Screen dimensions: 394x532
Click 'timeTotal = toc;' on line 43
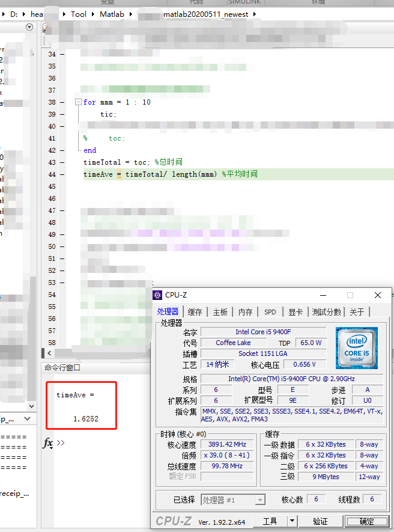pyautogui.click(x=117, y=162)
